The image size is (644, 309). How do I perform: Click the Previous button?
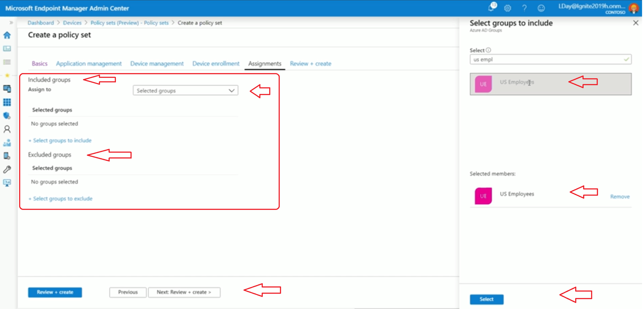click(x=128, y=292)
